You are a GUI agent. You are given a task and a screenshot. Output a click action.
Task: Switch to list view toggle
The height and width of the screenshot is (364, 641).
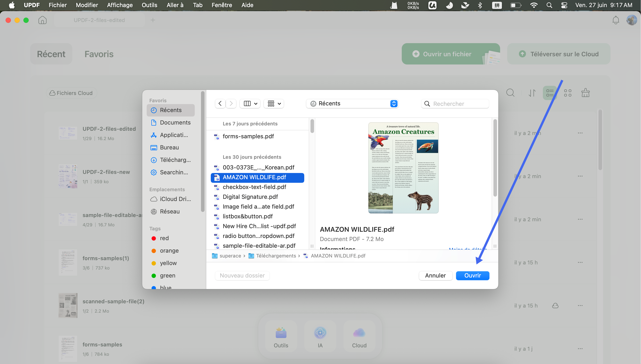coord(550,93)
